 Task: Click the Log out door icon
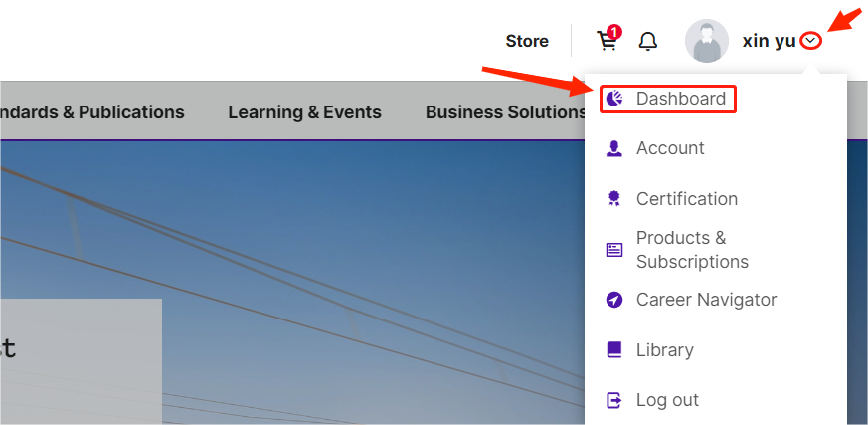point(614,400)
